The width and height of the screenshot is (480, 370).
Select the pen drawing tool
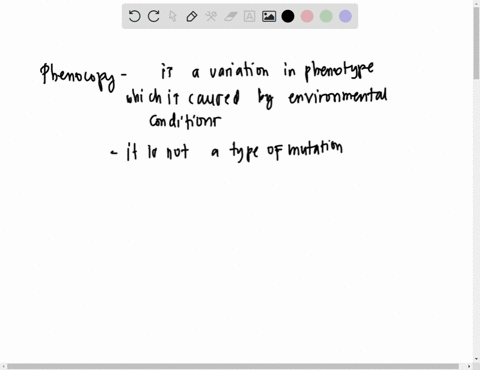point(192,16)
